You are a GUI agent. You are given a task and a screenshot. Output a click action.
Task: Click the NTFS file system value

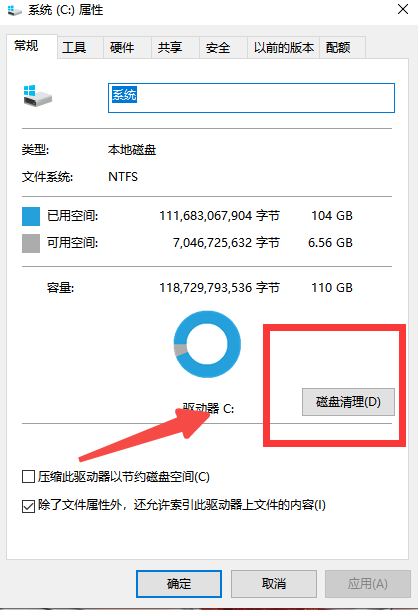(x=123, y=177)
